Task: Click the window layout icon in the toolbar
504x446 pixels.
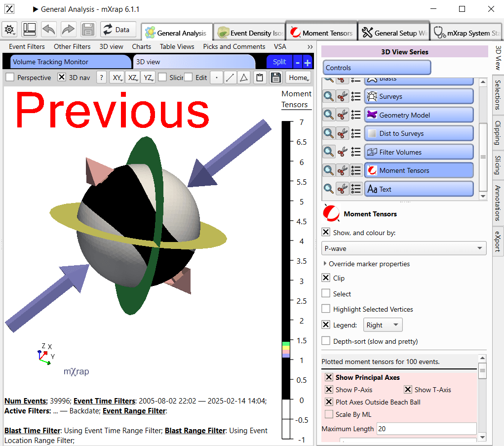Action: point(29,30)
